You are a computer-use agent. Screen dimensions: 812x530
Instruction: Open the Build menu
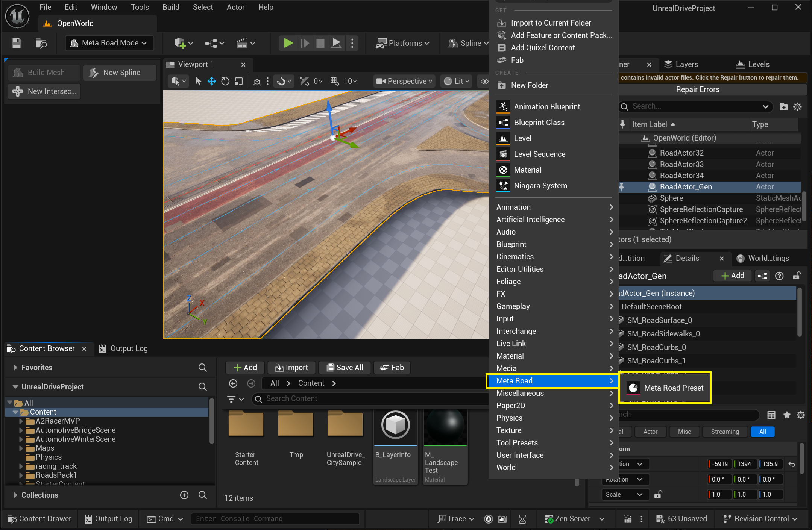(x=171, y=7)
